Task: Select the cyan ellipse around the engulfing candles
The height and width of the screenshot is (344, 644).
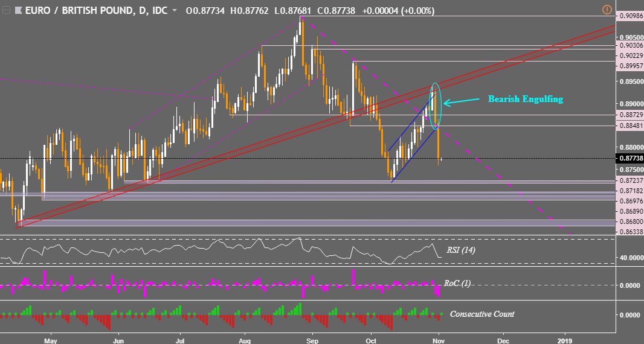Action: pyautogui.click(x=436, y=106)
